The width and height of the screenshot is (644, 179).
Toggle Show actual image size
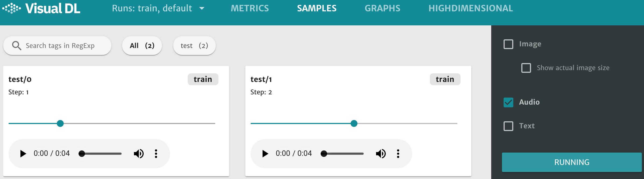pyautogui.click(x=526, y=68)
